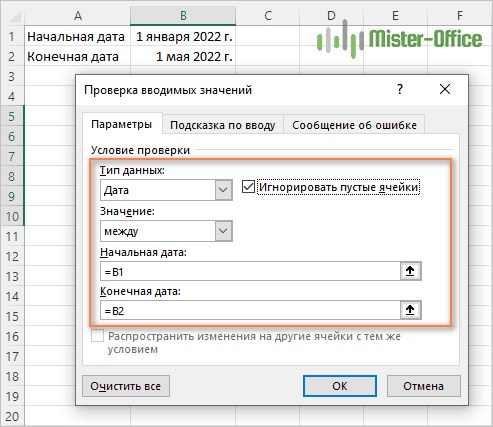
Task: Click the select-all corner of the sheet
Action: point(12,15)
